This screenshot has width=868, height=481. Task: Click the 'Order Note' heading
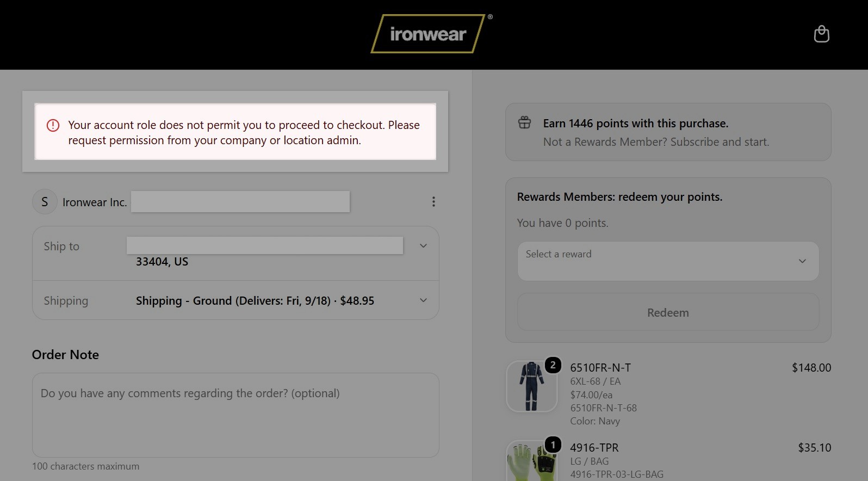tap(65, 355)
